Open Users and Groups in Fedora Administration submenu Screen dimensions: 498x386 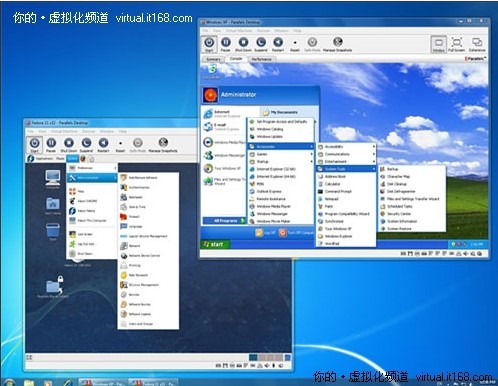click(x=148, y=324)
